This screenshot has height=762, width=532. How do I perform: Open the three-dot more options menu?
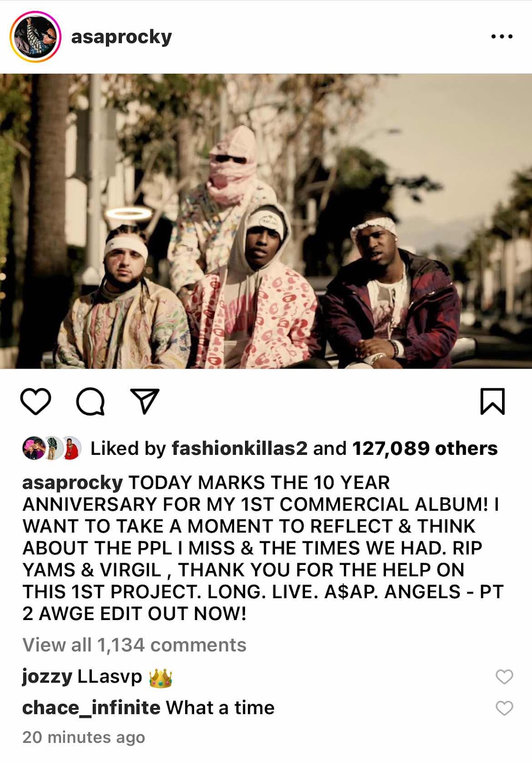click(502, 36)
